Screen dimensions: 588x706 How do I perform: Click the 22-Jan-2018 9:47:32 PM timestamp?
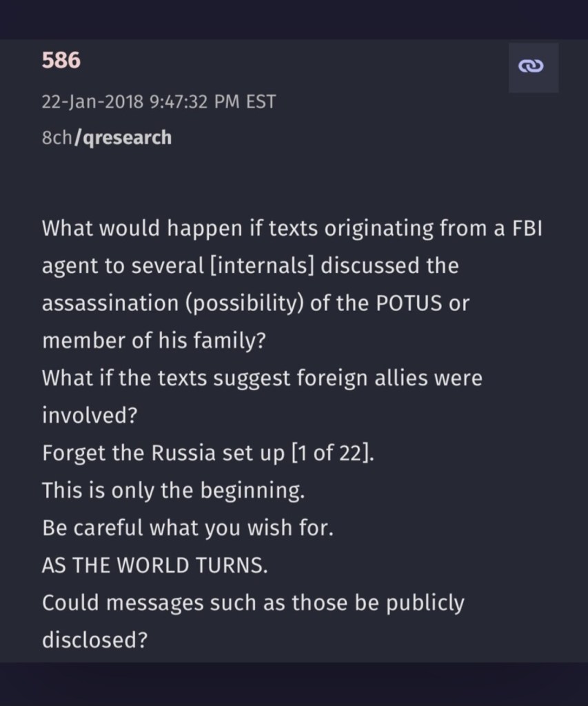click(x=159, y=102)
